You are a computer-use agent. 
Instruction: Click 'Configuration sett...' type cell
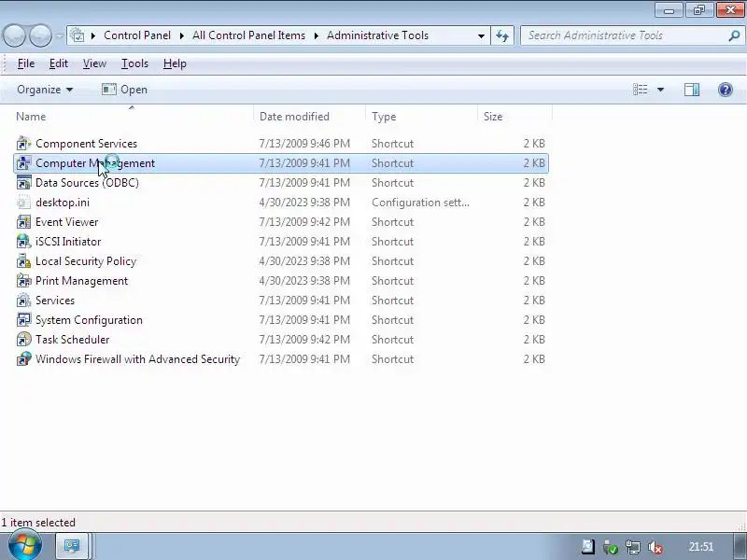pyautogui.click(x=420, y=203)
